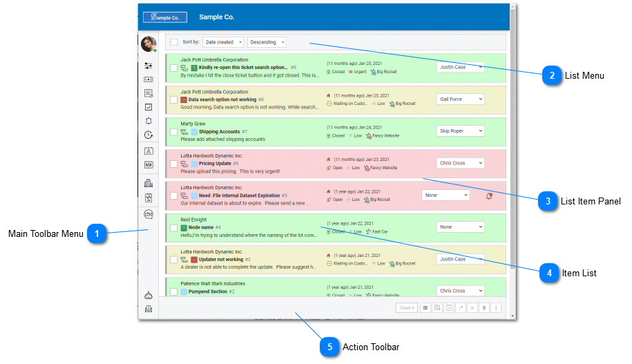The height and width of the screenshot is (364, 632).
Task: Open ticket Kindly re-open this ticket search option
Action: coord(243,67)
